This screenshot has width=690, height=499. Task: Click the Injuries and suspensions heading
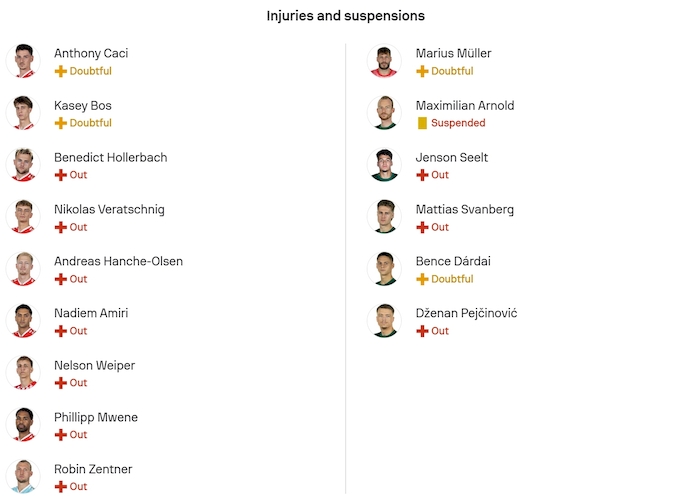click(345, 16)
